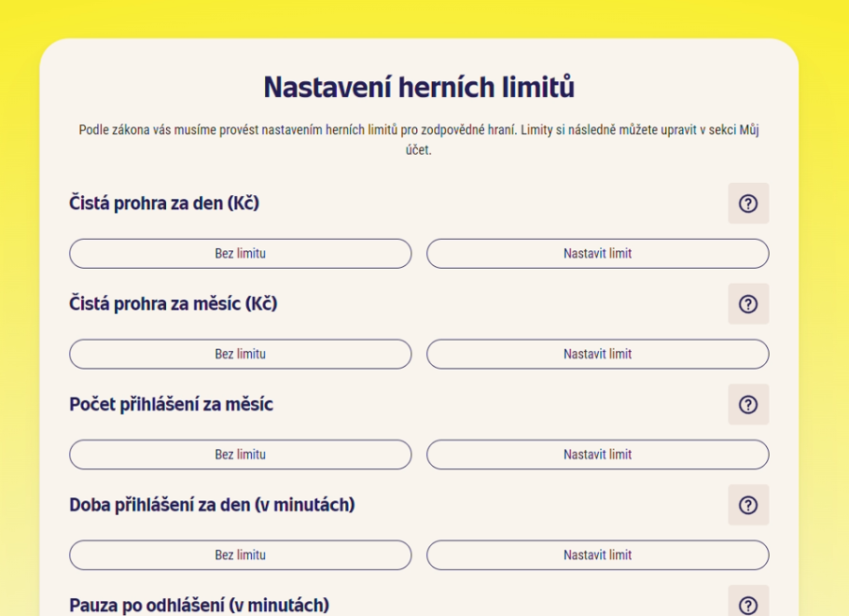
Task: Select Bez limitu for Čistá prohra za měsíc
Action: [x=241, y=354]
